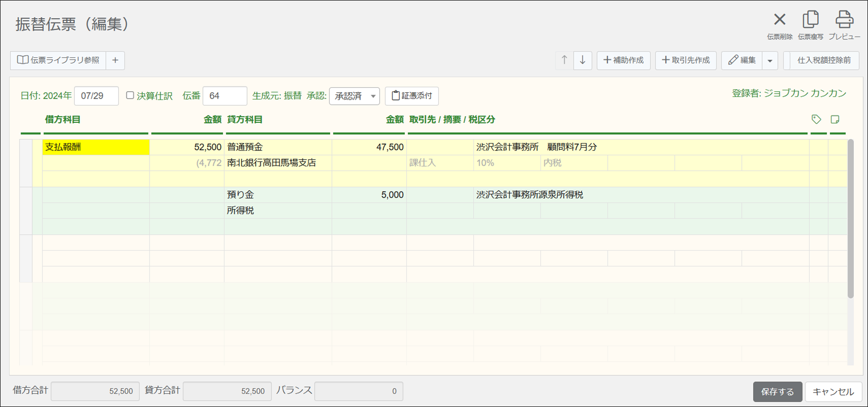Click the (4,772 tax amount cell

click(186, 163)
